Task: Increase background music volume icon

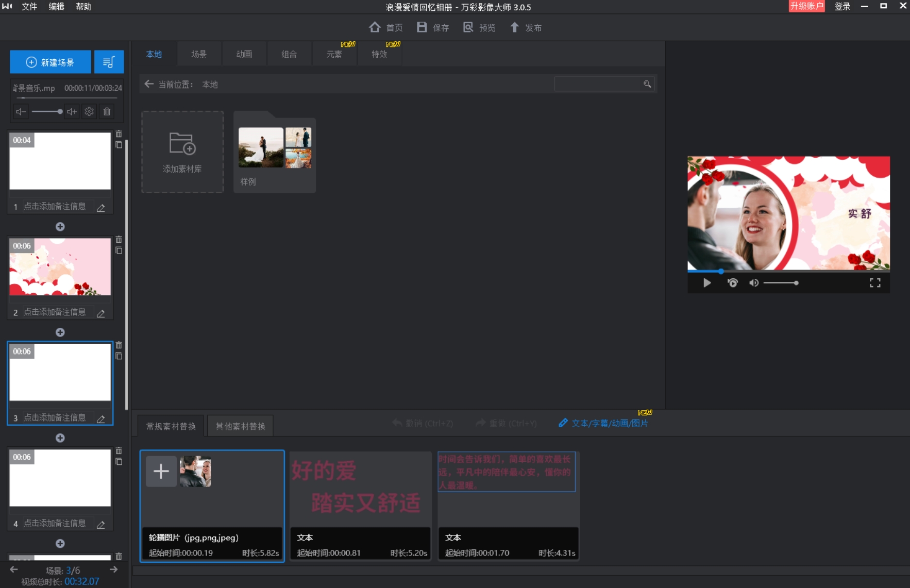Action: (x=72, y=112)
